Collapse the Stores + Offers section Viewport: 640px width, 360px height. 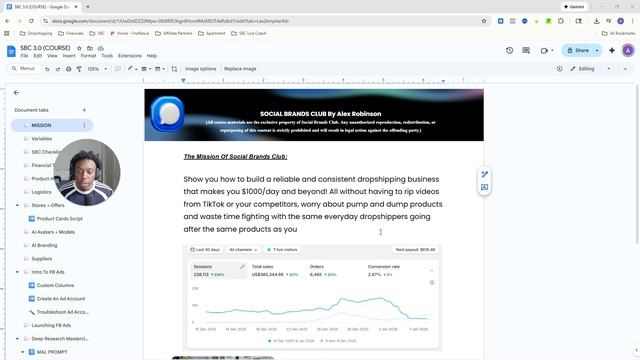pyautogui.click(x=17, y=205)
